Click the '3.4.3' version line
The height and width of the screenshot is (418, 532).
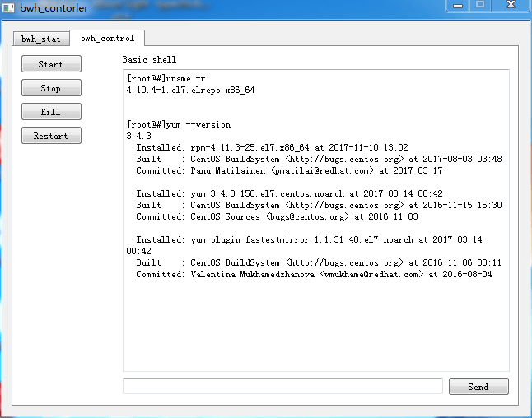138,137
